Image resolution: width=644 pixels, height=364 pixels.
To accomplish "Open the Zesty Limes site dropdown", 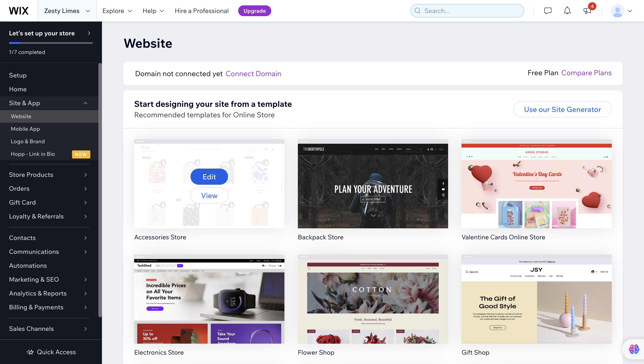I will click(67, 11).
